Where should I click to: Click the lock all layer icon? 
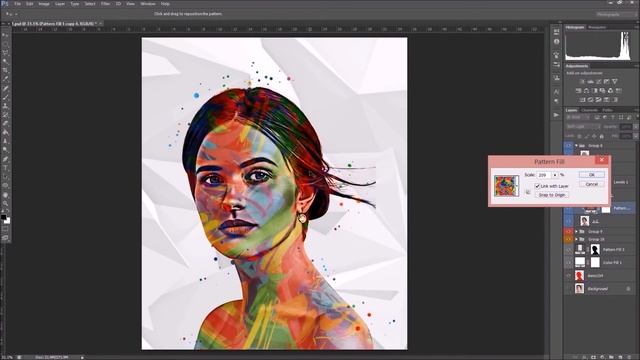602,136
